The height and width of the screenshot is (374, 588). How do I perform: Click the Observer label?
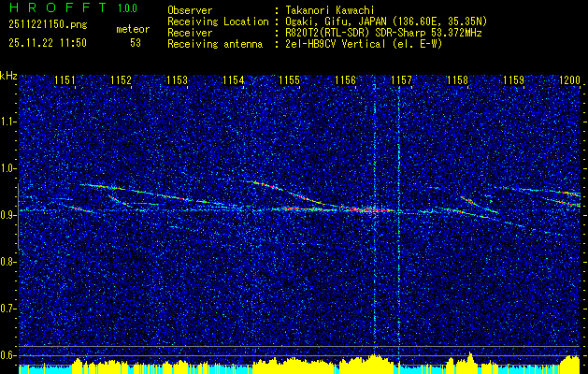[190, 10]
